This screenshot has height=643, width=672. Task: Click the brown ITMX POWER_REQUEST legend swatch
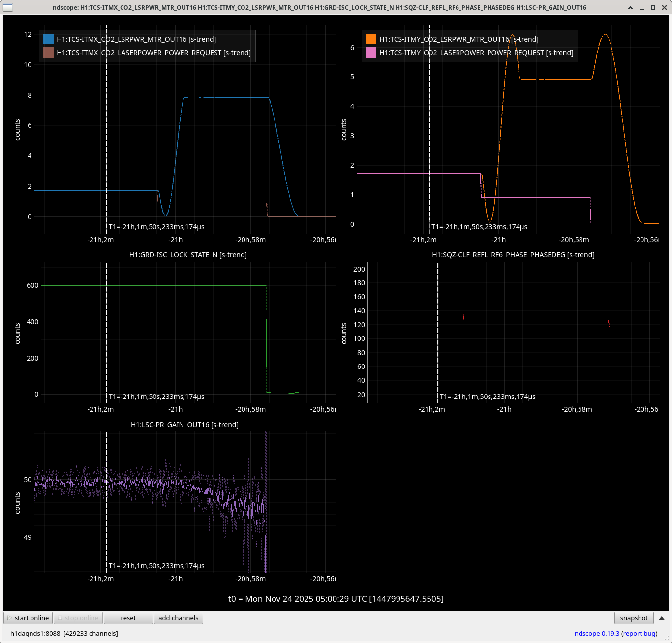pos(48,53)
